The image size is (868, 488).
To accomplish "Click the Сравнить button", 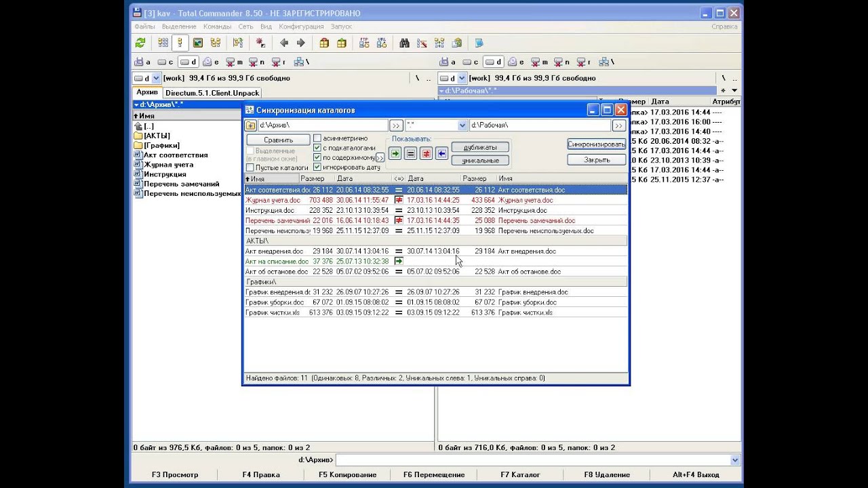I will 279,140.
